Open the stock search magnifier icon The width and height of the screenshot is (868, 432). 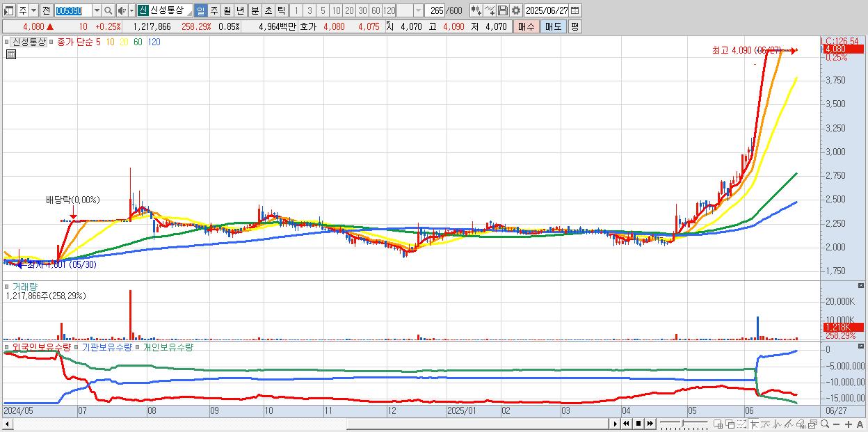(108, 10)
